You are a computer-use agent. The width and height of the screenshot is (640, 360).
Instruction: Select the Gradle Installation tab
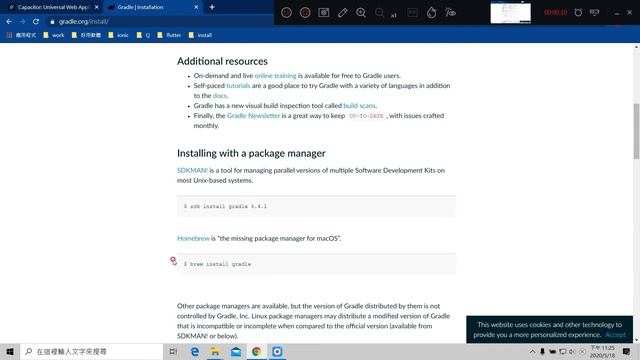(151, 7)
